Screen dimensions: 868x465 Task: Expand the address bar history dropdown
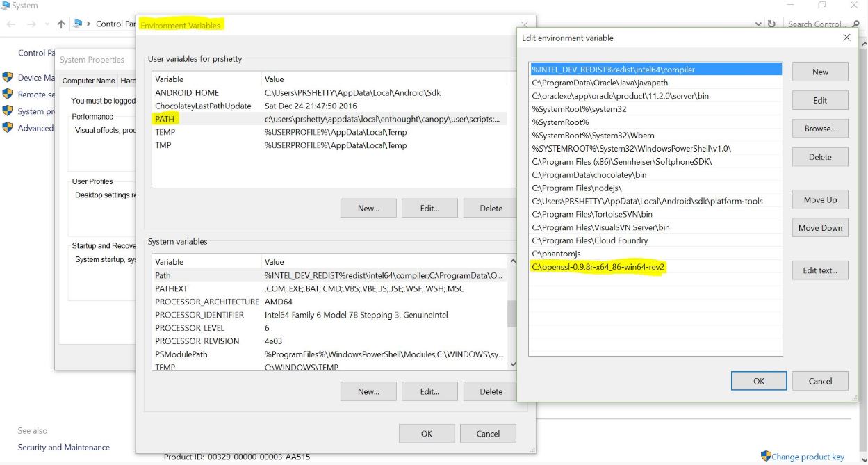tap(758, 24)
